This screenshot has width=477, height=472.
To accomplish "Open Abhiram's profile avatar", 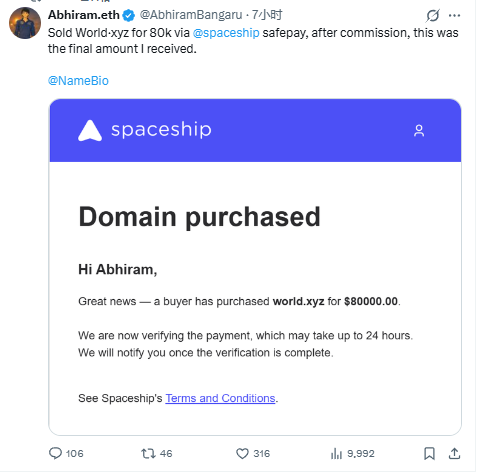I will 25,23.
